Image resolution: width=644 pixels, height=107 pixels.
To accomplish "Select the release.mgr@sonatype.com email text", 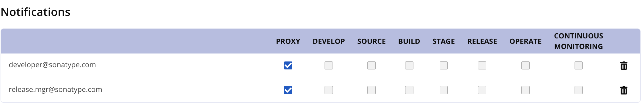I will click(55, 90).
